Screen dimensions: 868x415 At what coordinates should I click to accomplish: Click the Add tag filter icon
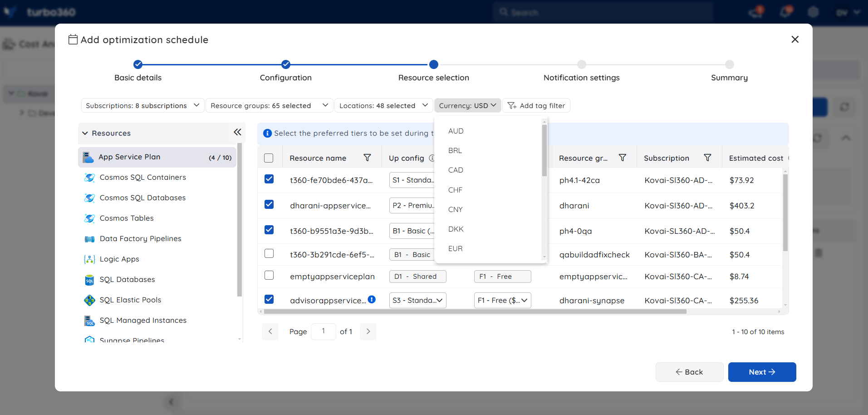[x=512, y=105]
